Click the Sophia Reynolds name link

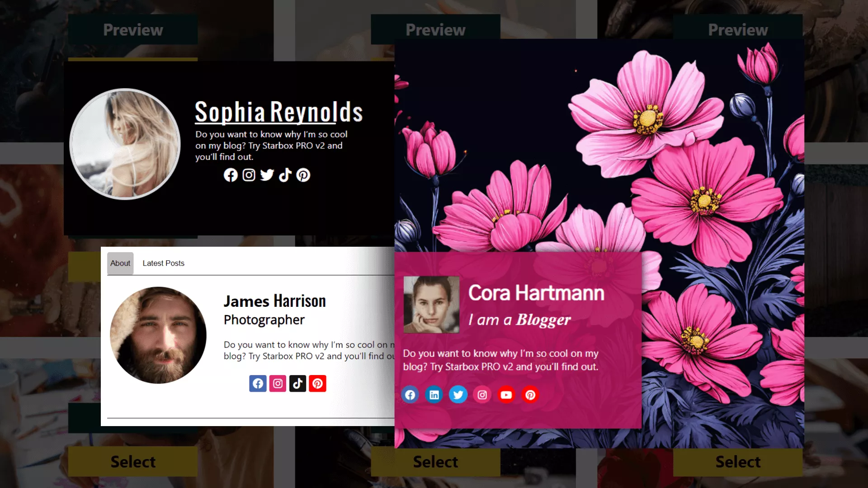pyautogui.click(x=278, y=112)
